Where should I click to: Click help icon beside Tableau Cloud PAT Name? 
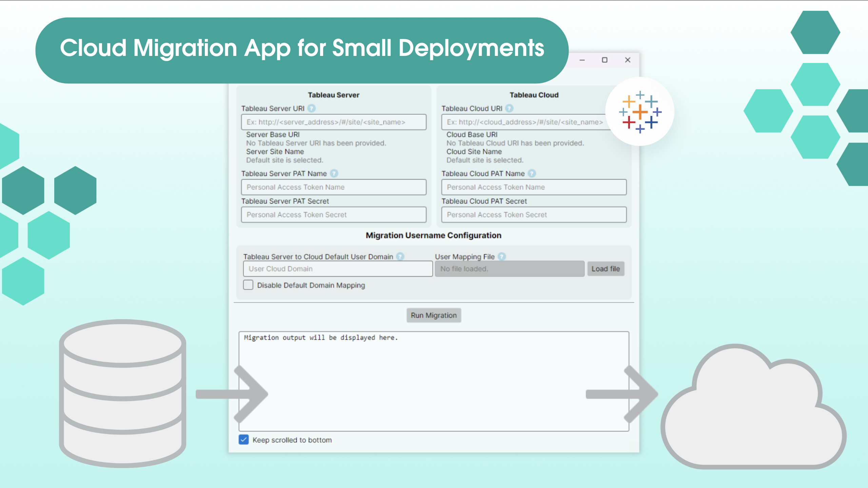(532, 174)
